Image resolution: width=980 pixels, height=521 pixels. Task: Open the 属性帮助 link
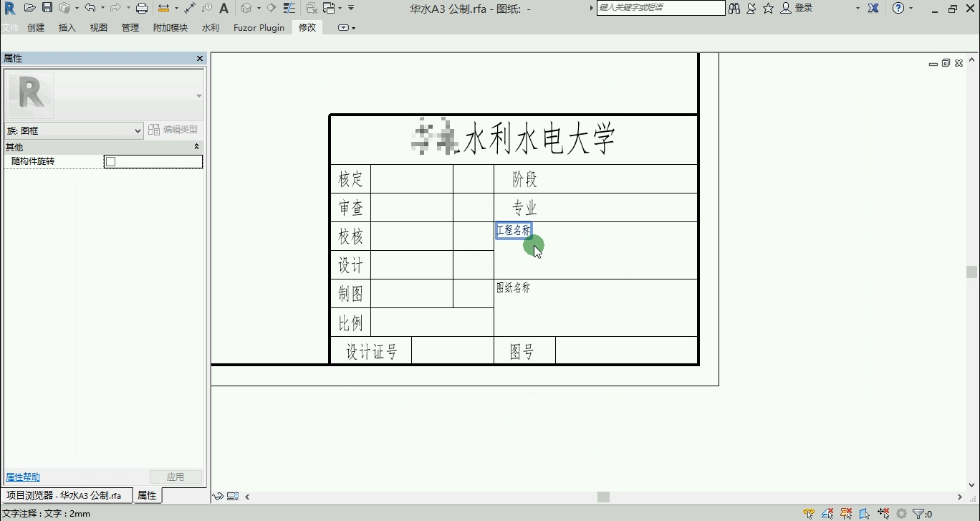[23, 477]
